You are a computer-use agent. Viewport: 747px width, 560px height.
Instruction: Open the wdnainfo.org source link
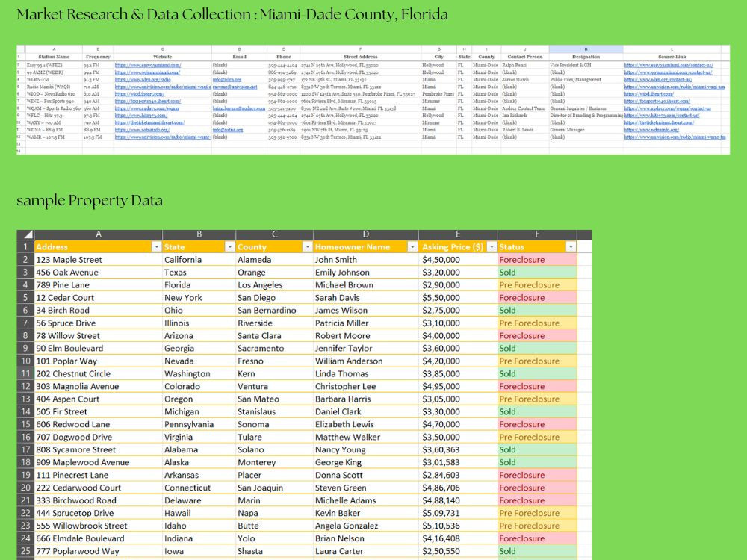651,129
